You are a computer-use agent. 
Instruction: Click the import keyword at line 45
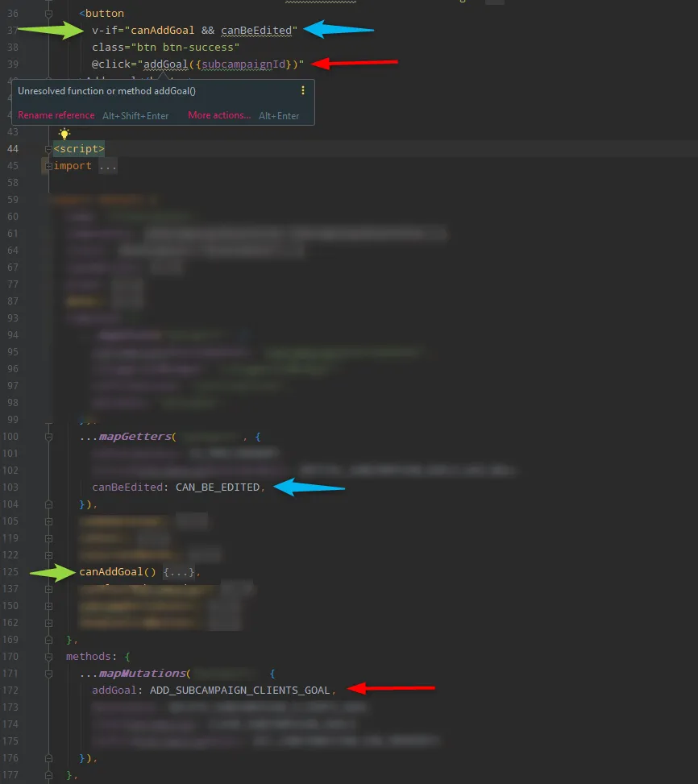(x=73, y=166)
